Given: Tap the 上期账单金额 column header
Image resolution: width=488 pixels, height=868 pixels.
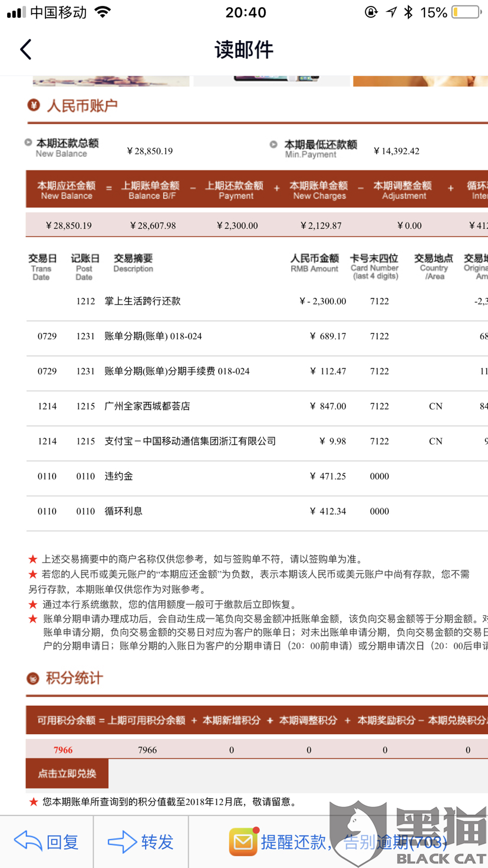Looking at the screenshot, I should coord(150,190).
